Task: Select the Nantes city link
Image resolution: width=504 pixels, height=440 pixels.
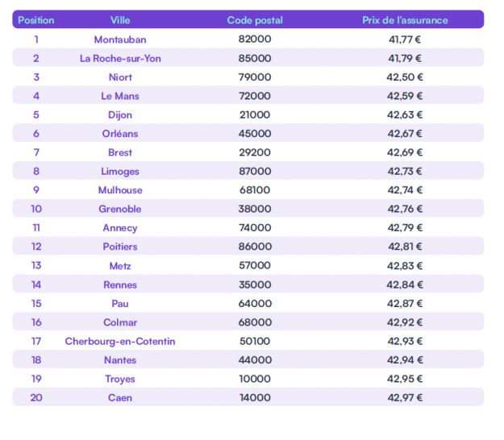Action: (120, 360)
